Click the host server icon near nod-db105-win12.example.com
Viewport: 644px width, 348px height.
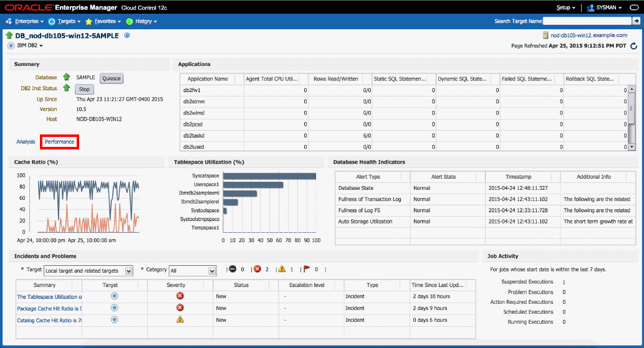(x=545, y=35)
